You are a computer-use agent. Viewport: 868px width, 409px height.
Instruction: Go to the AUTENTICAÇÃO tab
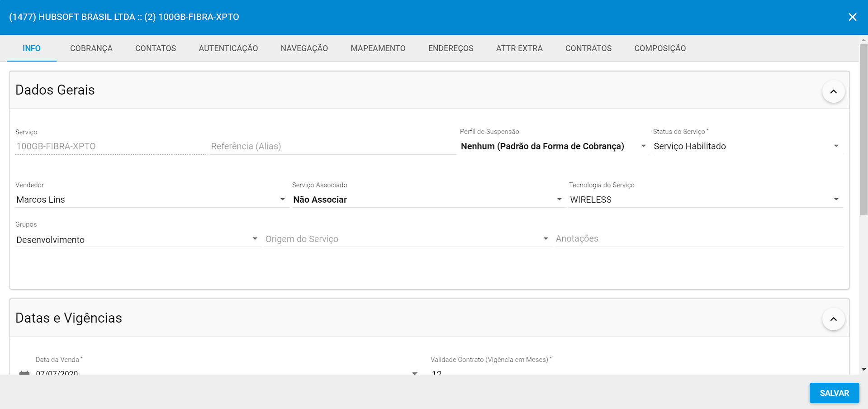pos(228,48)
